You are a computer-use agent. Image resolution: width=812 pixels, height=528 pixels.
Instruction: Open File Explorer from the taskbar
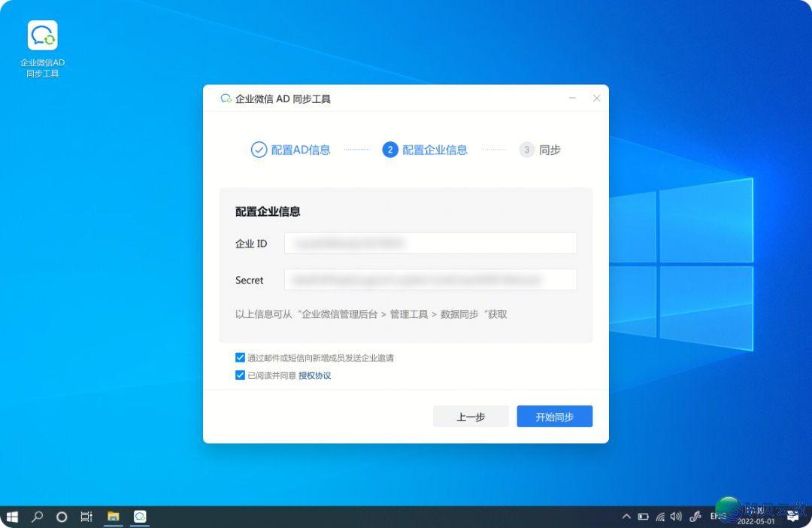[x=114, y=517]
